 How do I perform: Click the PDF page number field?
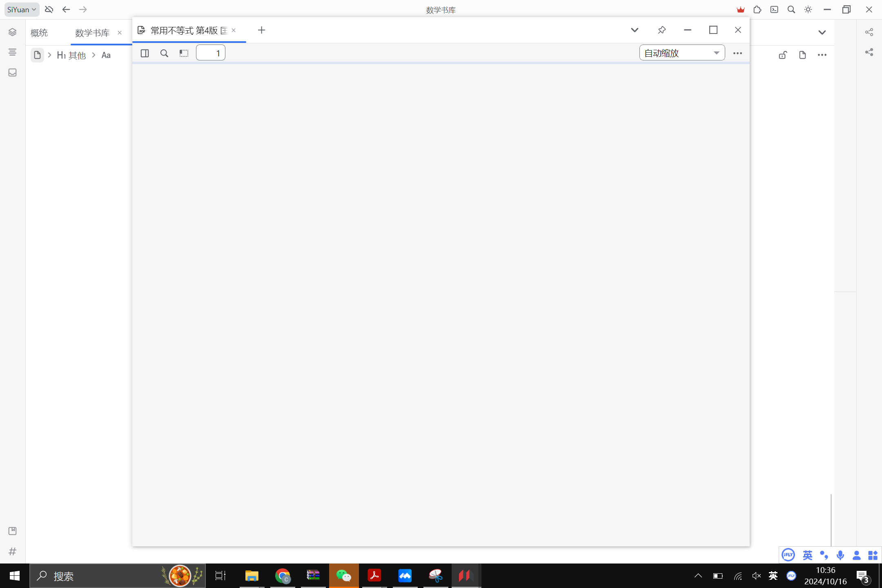coord(211,53)
